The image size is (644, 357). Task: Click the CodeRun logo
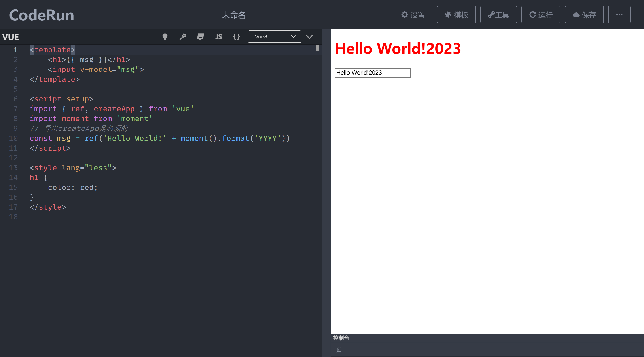click(x=42, y=15)
